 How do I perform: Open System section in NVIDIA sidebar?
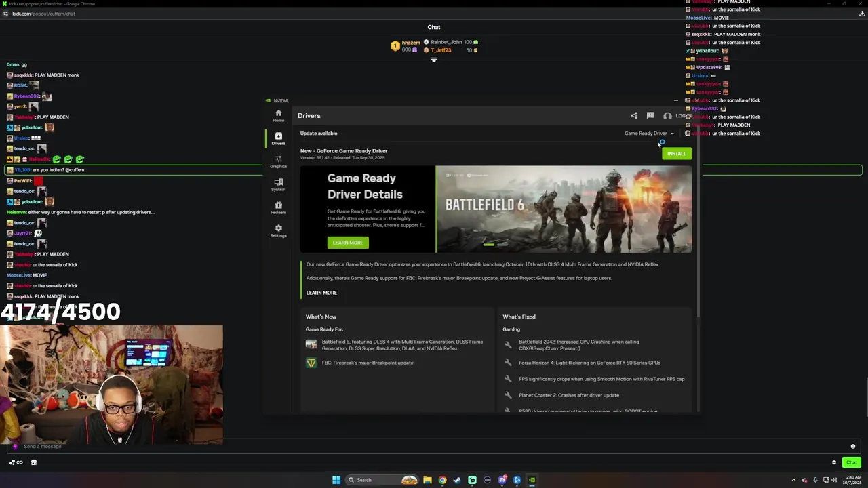[x=278, y=184]
